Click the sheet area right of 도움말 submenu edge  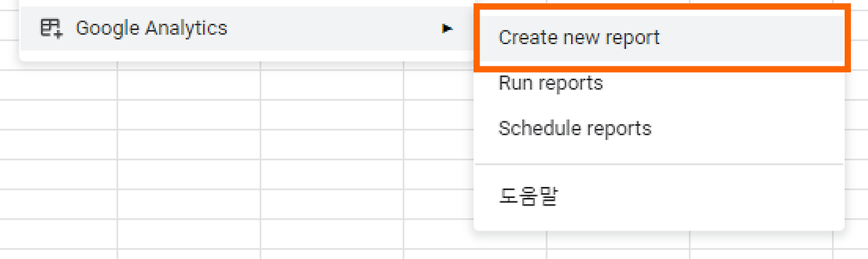(x=856, y=203)
